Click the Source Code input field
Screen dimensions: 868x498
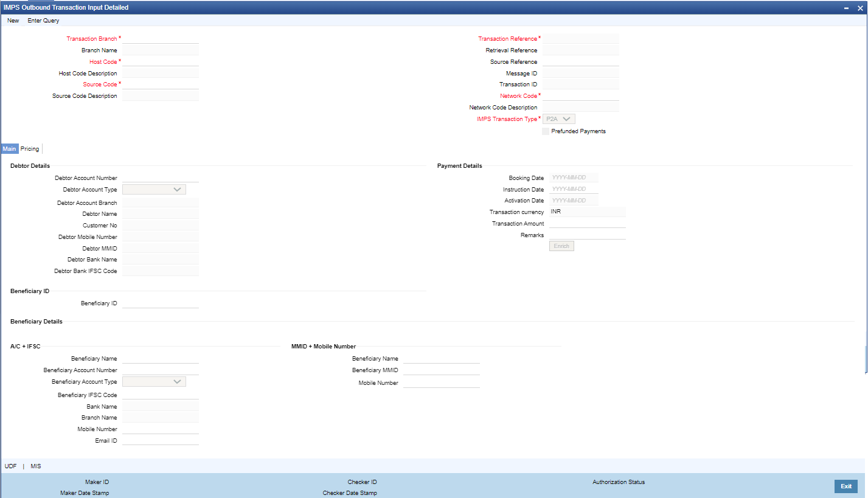161,85
